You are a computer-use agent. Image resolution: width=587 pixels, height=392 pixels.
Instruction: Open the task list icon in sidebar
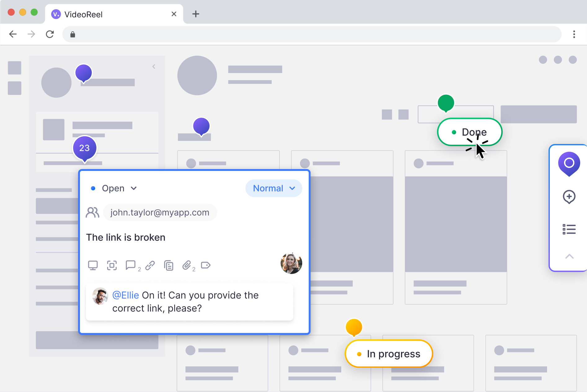[x=569, y=229]
